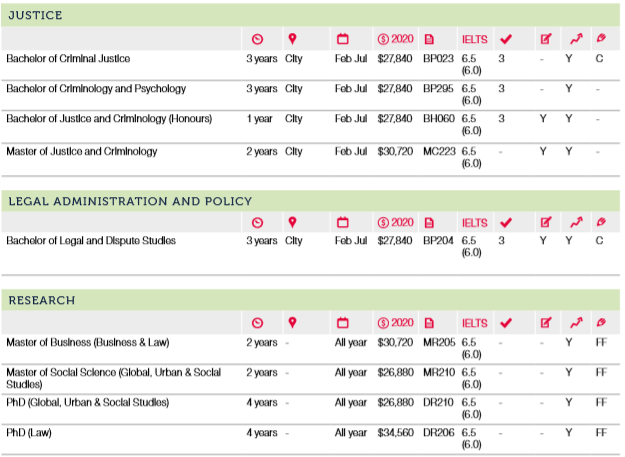Click the clock duration icon under Justice
The height and width of the screenshot is (457, 625).
click(x=257, y=39)
